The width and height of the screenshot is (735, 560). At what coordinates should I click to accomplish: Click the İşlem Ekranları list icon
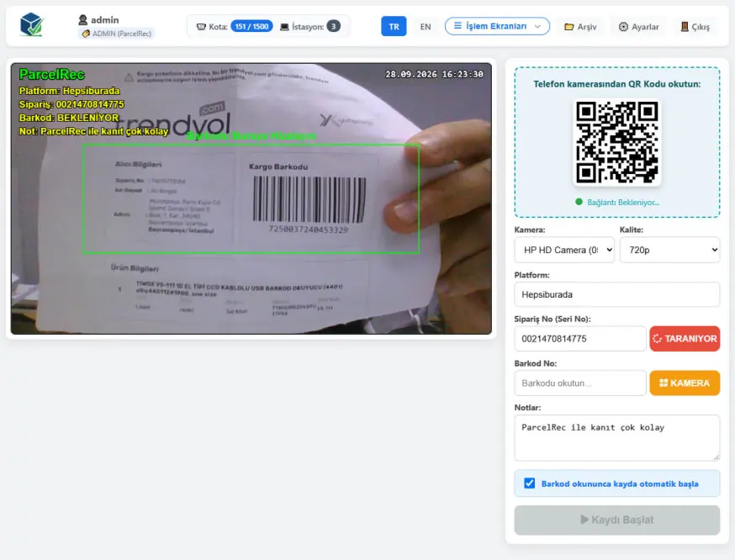[457, 26]
